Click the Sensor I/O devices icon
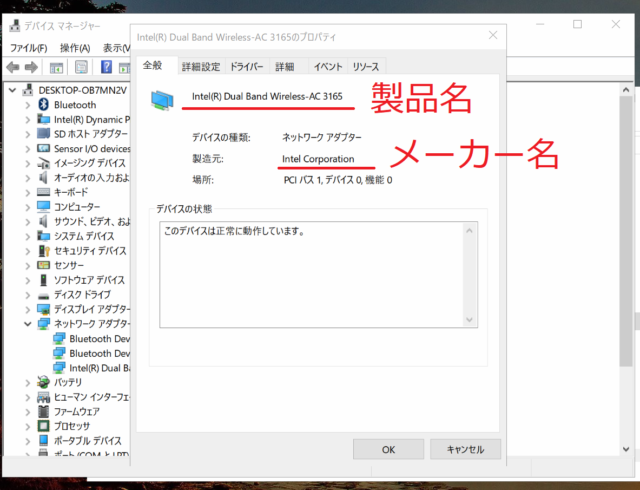 pos(44,148)
